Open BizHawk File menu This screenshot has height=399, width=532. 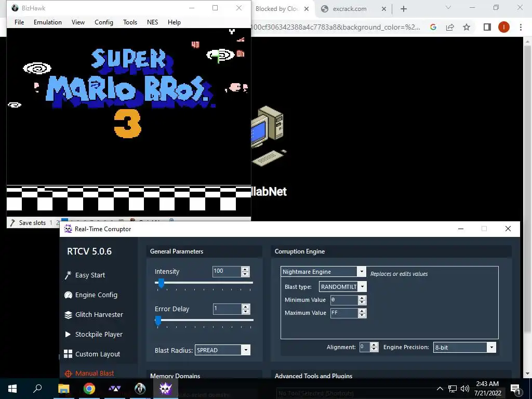(19, 22)
